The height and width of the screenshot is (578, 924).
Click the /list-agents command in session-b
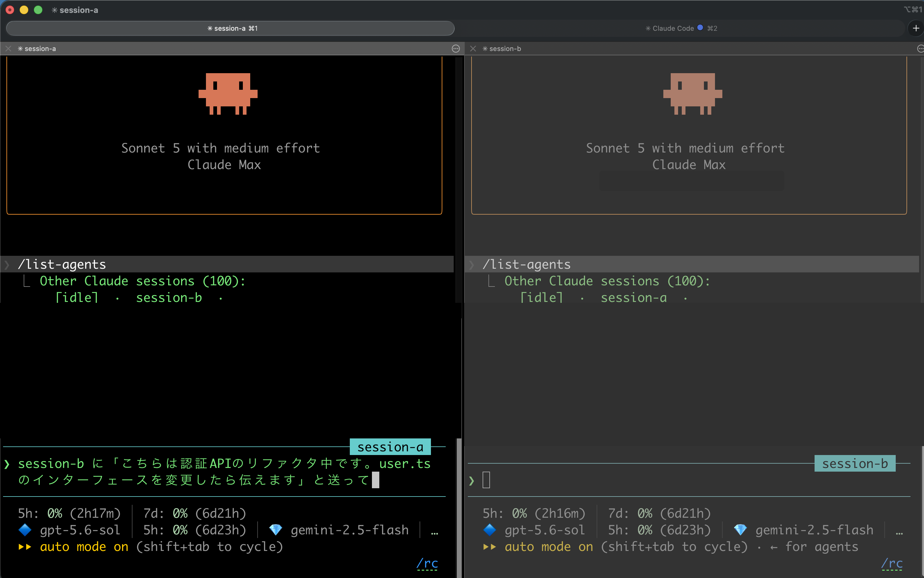coord(527,264)
